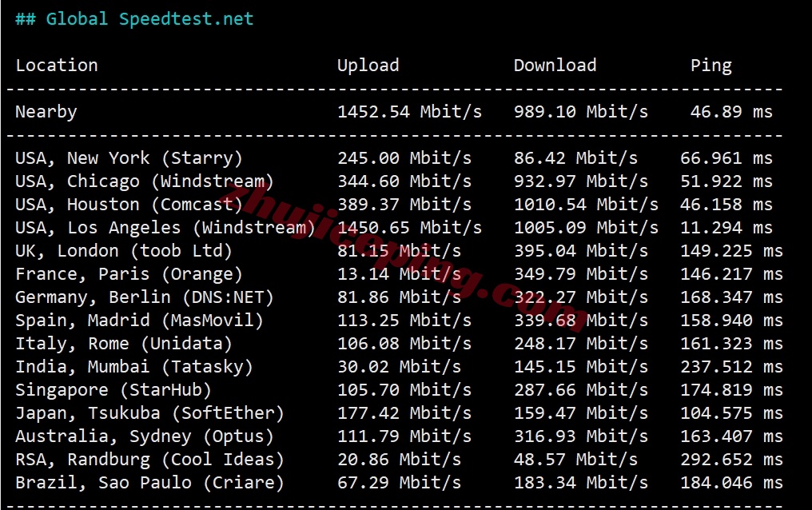Screen dimensions: 812x510
Task: Click the Download column header
Action: (555, 66)
